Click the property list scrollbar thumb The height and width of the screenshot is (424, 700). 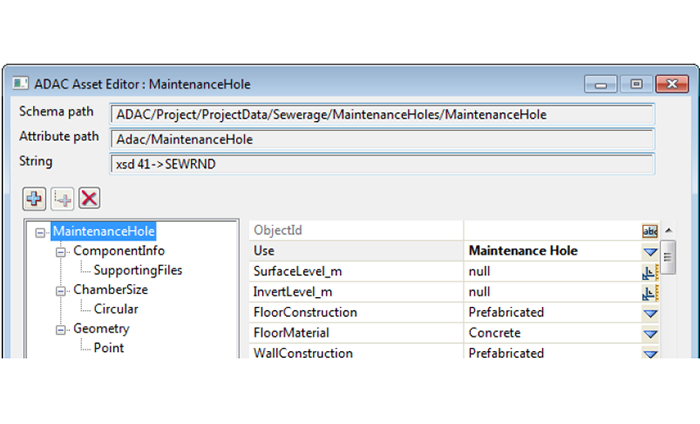(668, 258)
